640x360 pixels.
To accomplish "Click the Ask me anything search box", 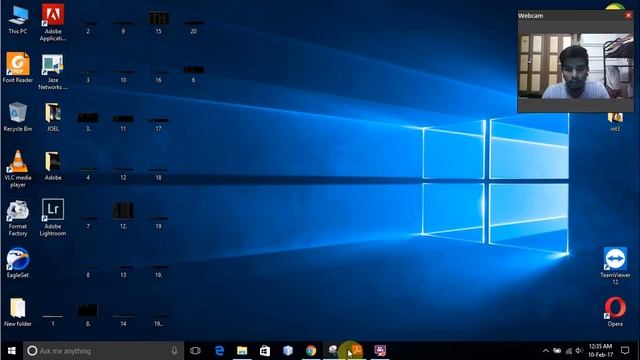I will tap(104, 351).
